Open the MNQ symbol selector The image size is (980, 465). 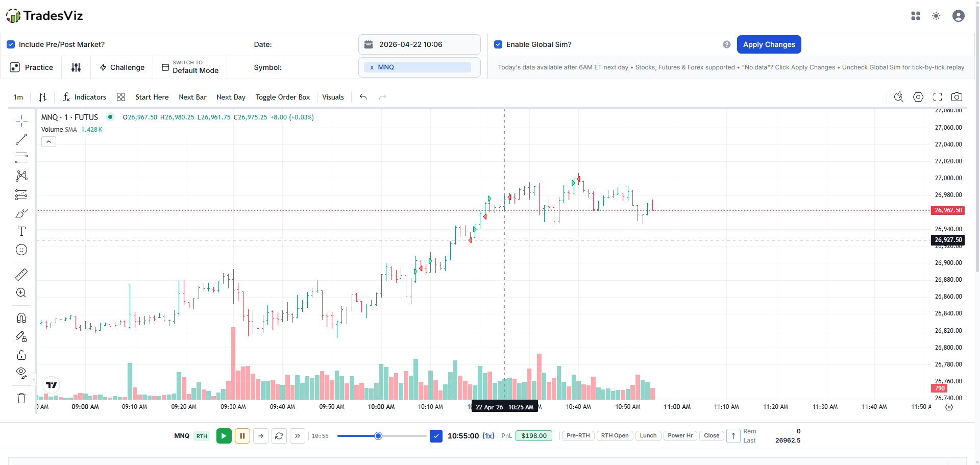coord(420,67)
